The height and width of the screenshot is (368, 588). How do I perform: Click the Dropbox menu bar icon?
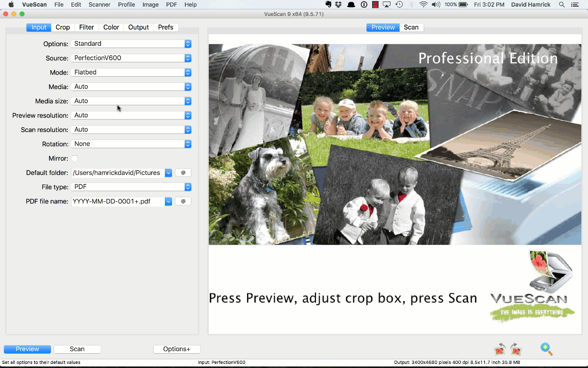339,5
